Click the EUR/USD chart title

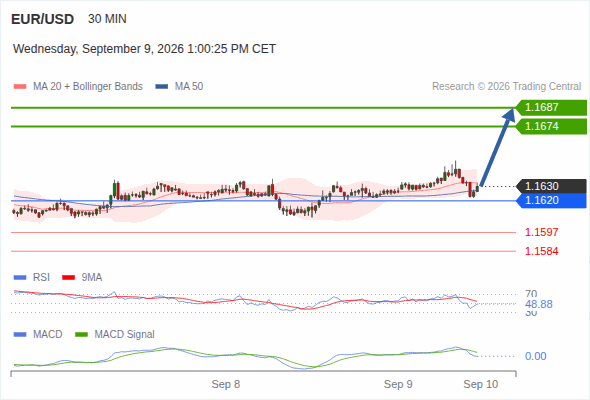(43, 19)
